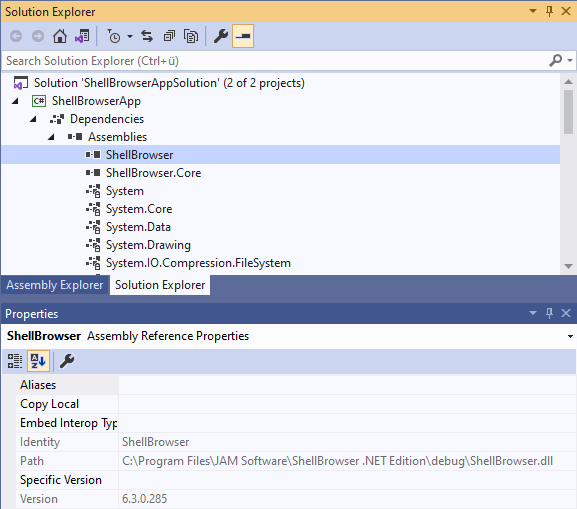The height and width of the screenshot is (509, 577).
Task: Collapse the Dependencies node
Action: click(x=33, y=119)
